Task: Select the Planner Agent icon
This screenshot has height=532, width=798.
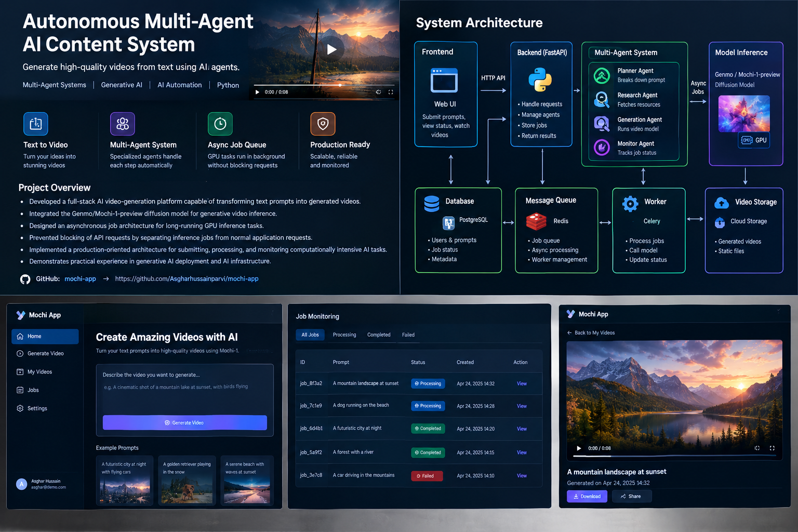Action: click(x=602, y=76)
